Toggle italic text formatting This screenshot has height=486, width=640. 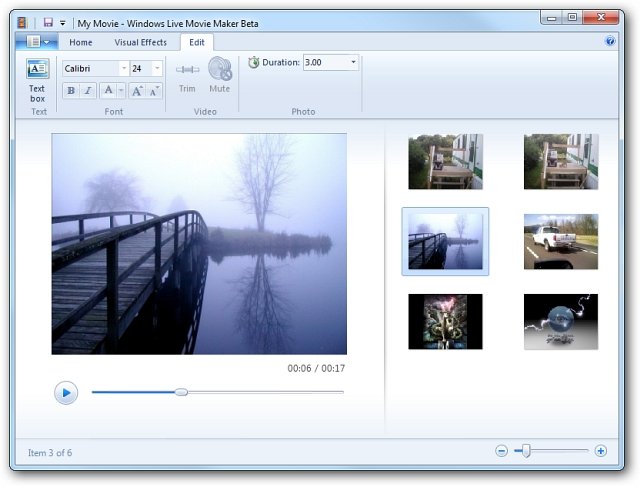point(88,91)
